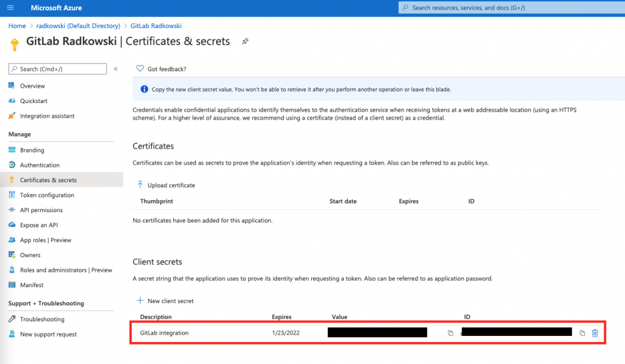Copy the GitLab integration secret ID
Viewport: 625px width, 364px height.
(582, 333)
